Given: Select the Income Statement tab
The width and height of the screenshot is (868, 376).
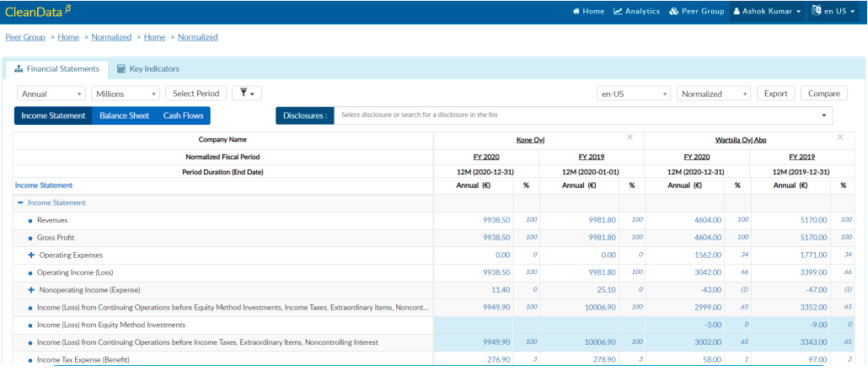Looking at the screenshot, I should tap(53, 115).
